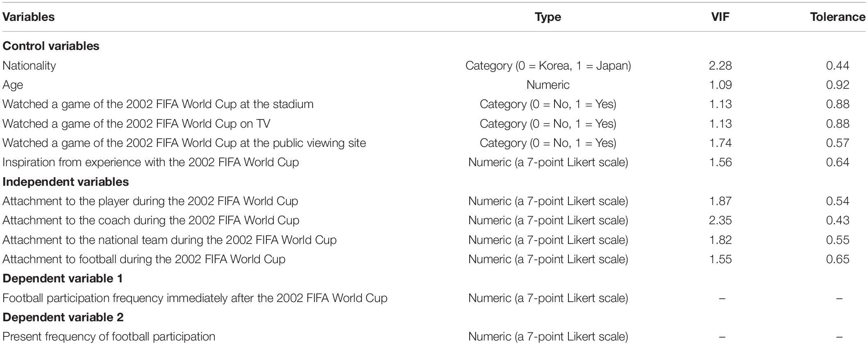Click the Dependent variable 1 heading

63,278
